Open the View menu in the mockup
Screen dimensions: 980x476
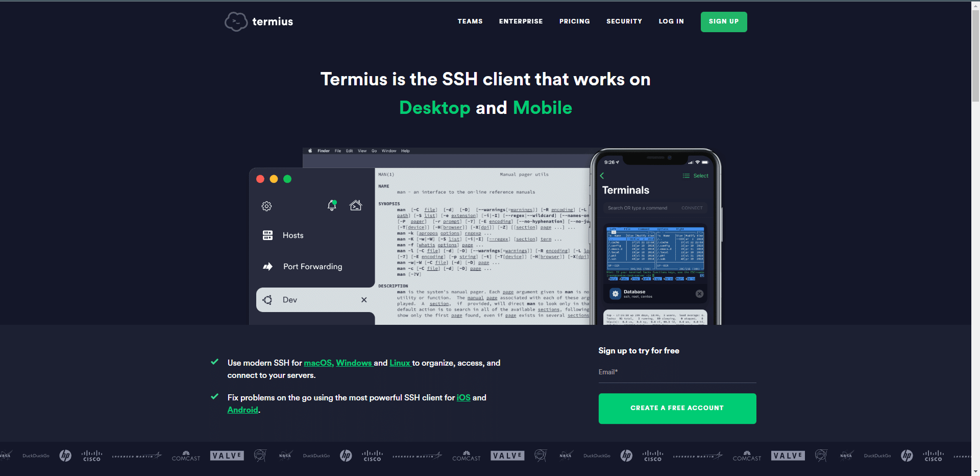[x=362, y=151]
